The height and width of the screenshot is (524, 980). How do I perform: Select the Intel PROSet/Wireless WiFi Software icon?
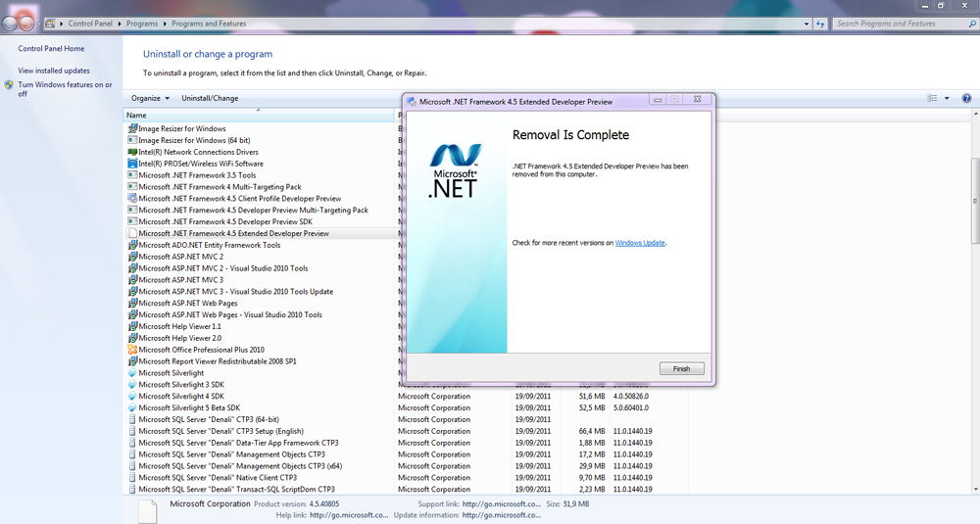coord(132,164)
